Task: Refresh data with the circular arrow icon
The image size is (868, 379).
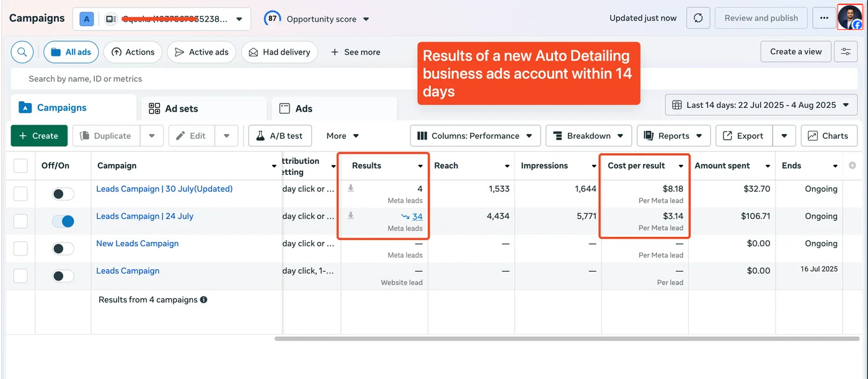Action: point(698,18)
